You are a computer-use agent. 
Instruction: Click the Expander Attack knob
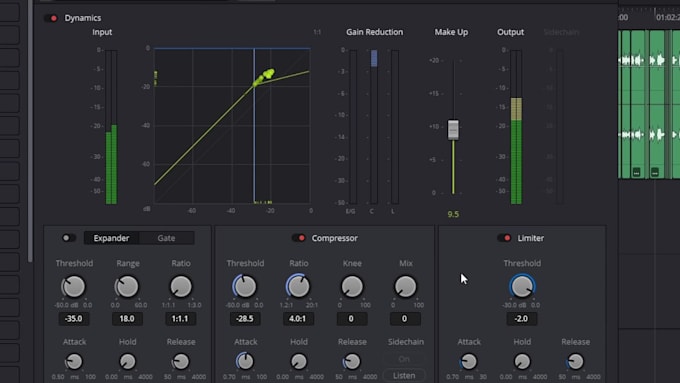(74, 361)
